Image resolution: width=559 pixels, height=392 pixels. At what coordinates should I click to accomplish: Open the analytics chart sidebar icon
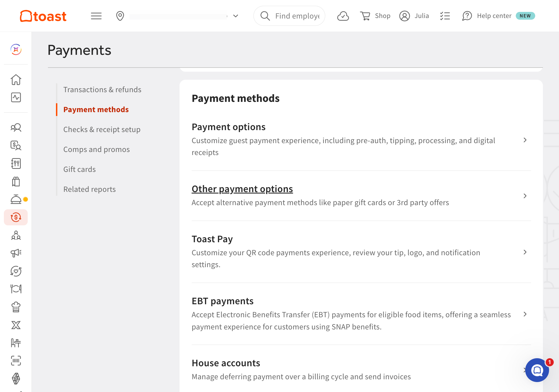16,97
